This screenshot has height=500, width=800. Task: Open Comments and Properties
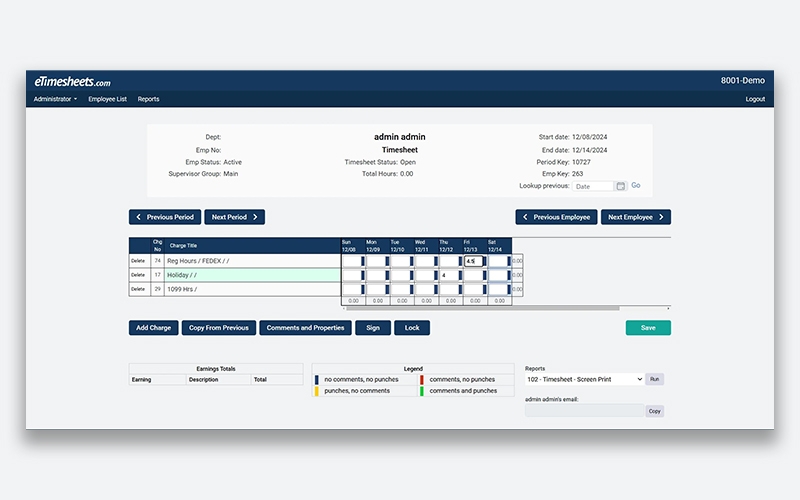306,328
